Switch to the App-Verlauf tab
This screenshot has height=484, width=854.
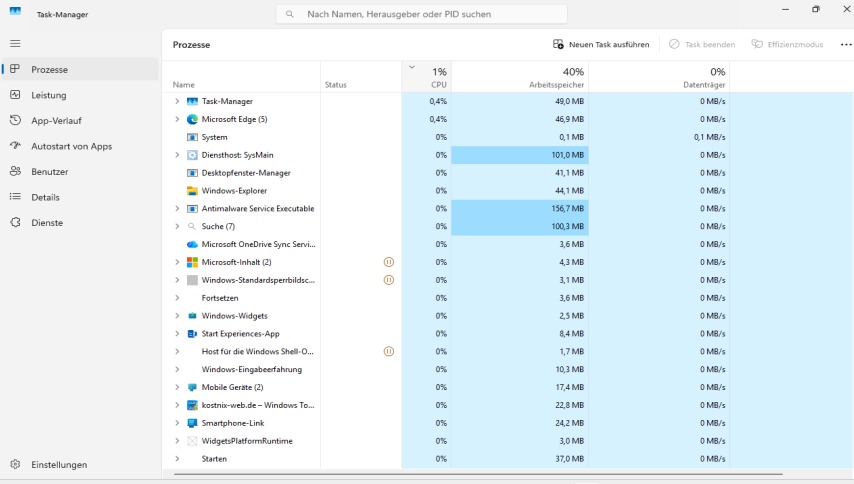pyautogui.click(x=80, y=120)
